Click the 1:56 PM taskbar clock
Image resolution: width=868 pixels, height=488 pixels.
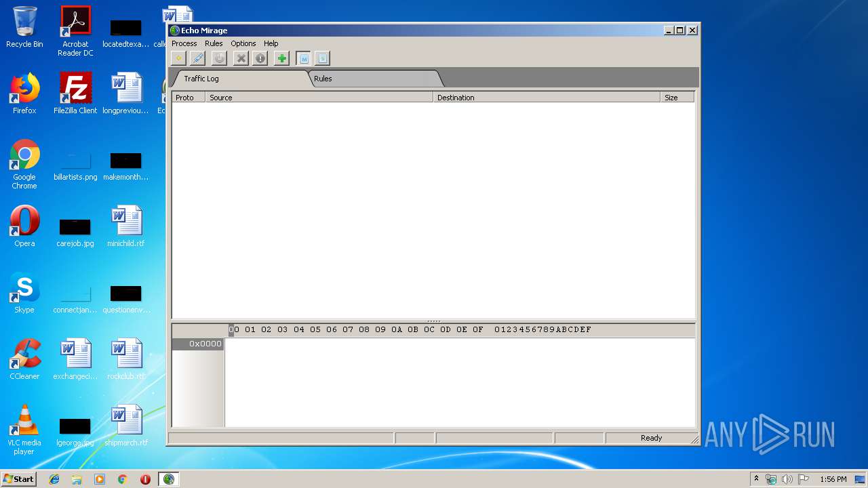point(833,479)
